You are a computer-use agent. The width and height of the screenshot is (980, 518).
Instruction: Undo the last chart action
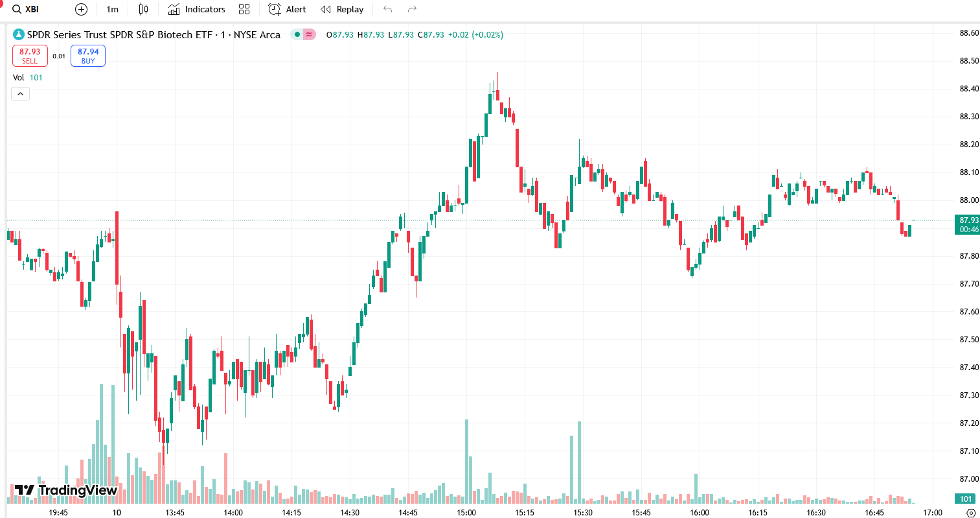(x=388, y=9)
